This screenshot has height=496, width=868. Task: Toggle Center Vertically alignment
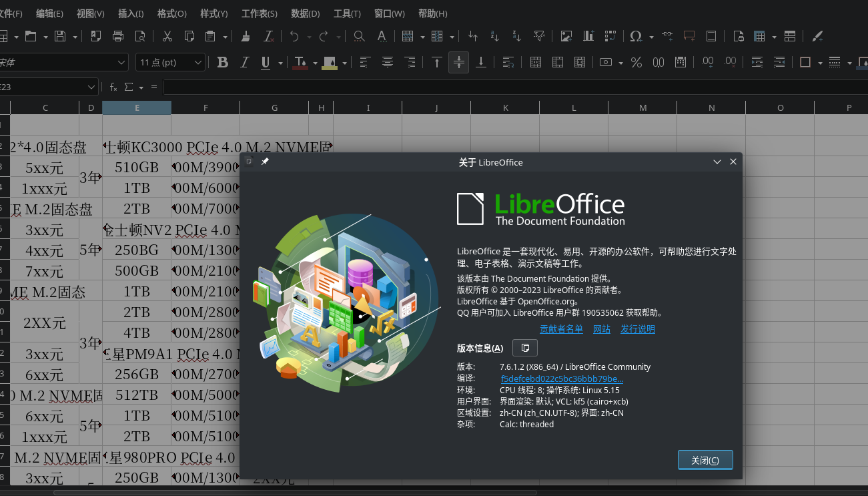458,62
